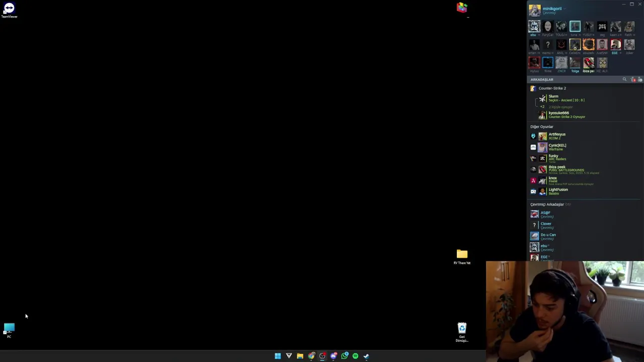The image size is (644, 362).
Task: Click the Warframe game icon beside Cynic[KEL]
Action: point(533,147)
